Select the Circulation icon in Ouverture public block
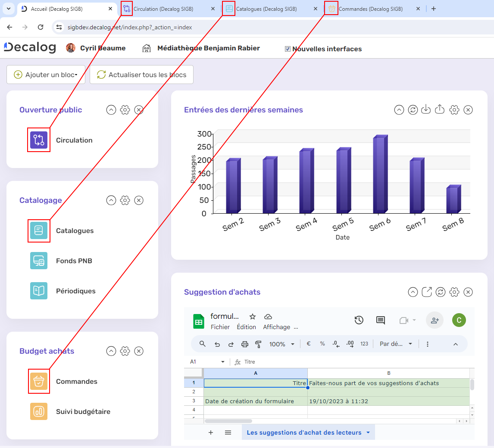This screenshot has height=448, width=494. (x=39, y=140)
